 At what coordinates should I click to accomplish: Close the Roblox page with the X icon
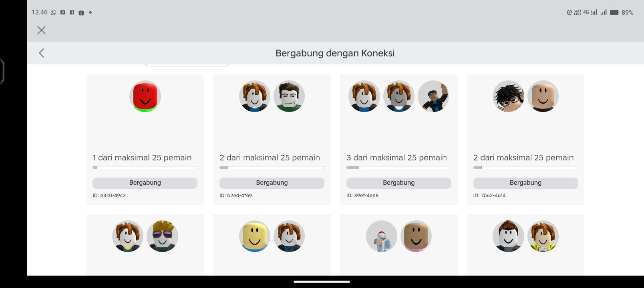pos(41,30)
